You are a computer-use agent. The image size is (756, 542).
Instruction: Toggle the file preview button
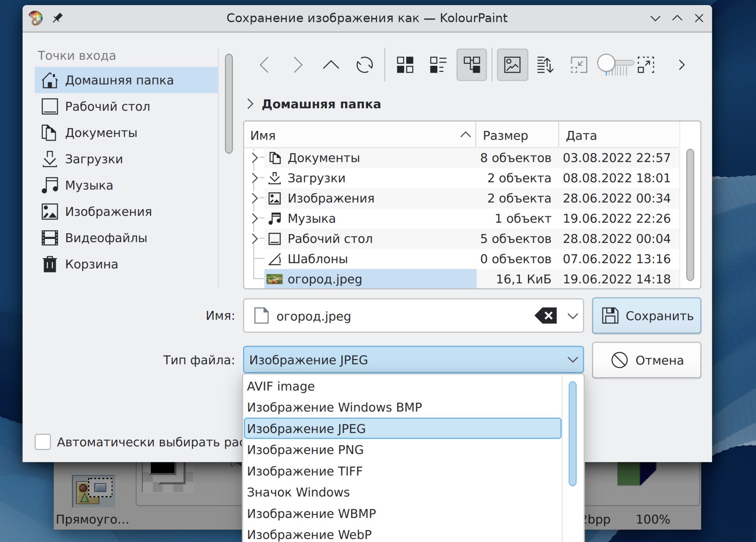512,65
